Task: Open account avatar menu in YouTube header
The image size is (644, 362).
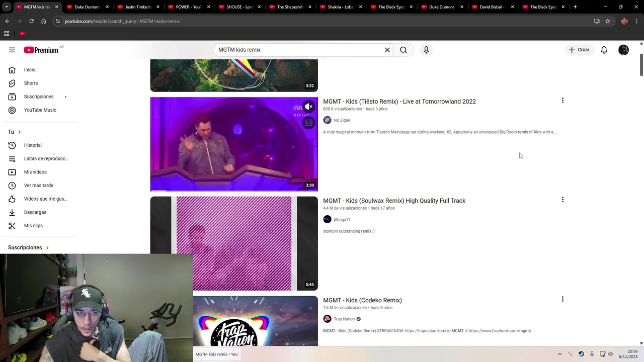Action: click(623, 50)
